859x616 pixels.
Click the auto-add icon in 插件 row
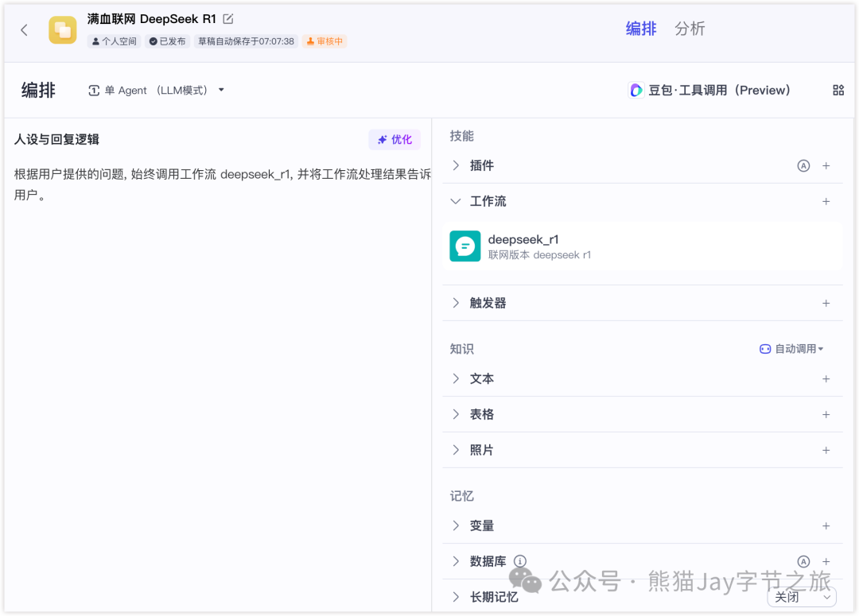coord(803,166)
